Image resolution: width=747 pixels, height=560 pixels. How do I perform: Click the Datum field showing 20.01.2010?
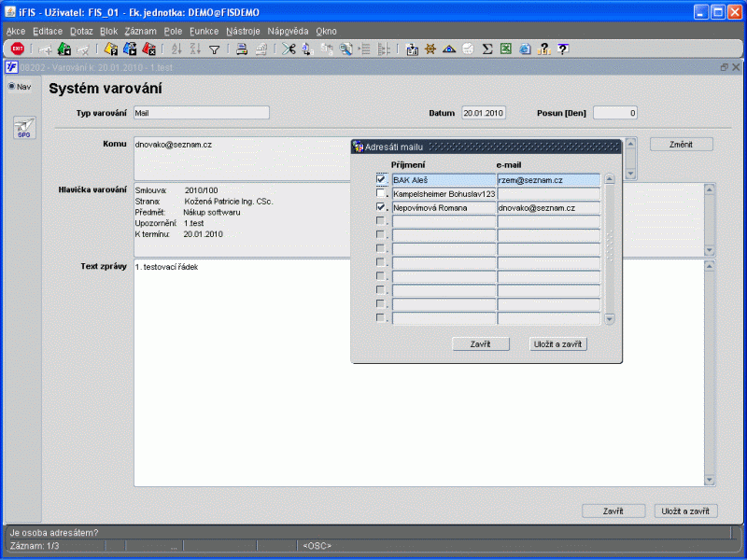click(x=484, y=113)
